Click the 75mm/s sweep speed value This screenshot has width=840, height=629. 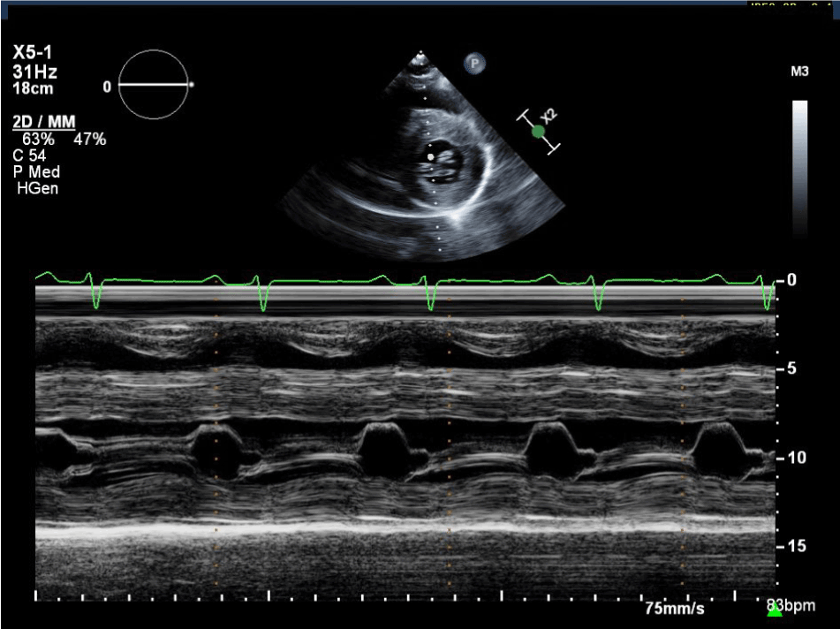coord(675,609)
